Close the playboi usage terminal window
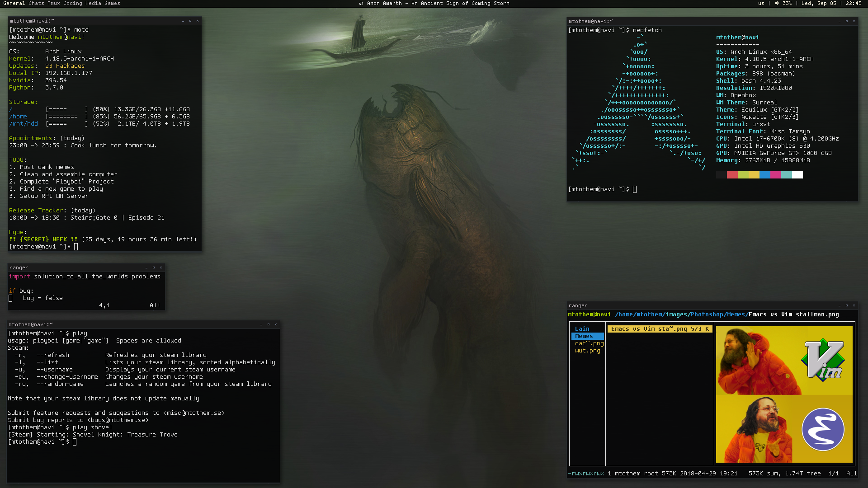868x488 pixels. click(x=276, y=324)
